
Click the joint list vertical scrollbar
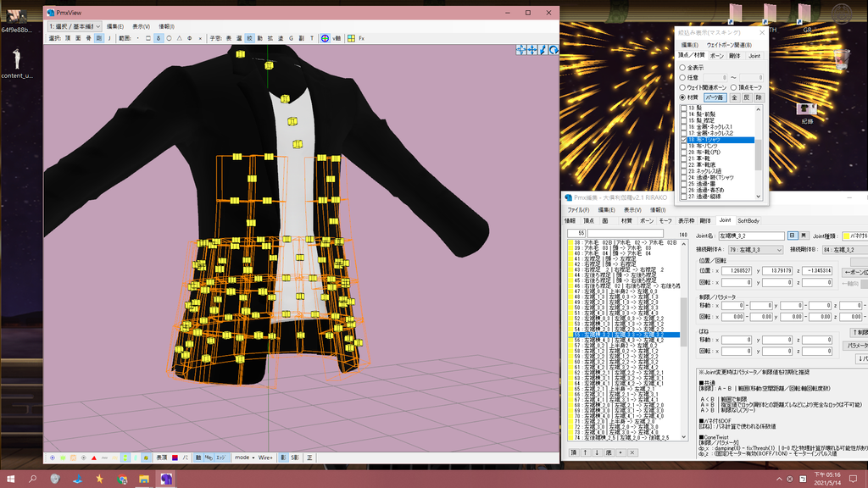684,340
